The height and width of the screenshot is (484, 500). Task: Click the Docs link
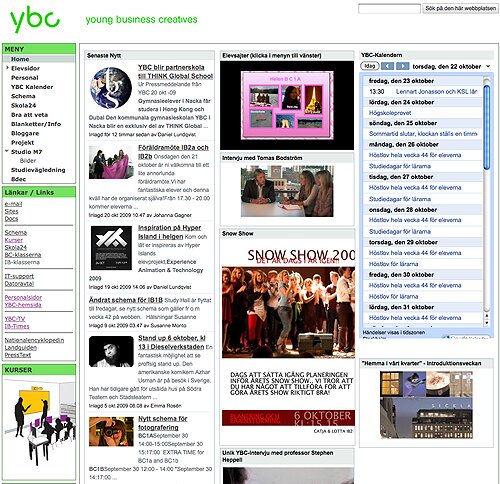pyautogui.click(x=11, y=219)
